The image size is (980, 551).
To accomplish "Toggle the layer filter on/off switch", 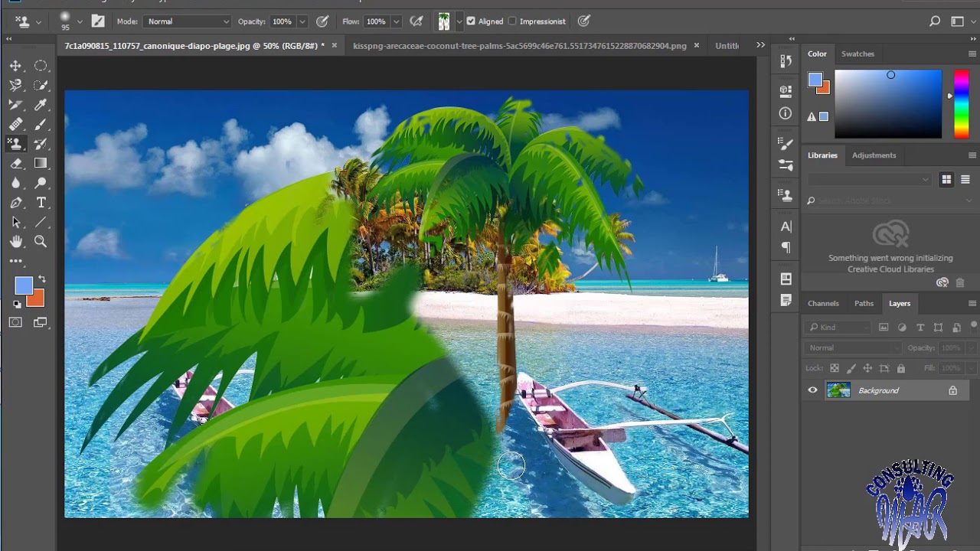I will (974, 328).
